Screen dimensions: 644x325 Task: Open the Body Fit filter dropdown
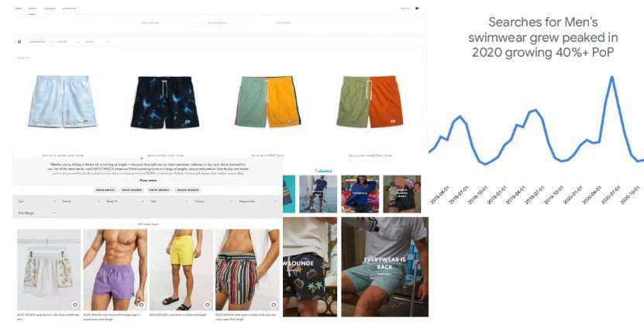(126, 202)
